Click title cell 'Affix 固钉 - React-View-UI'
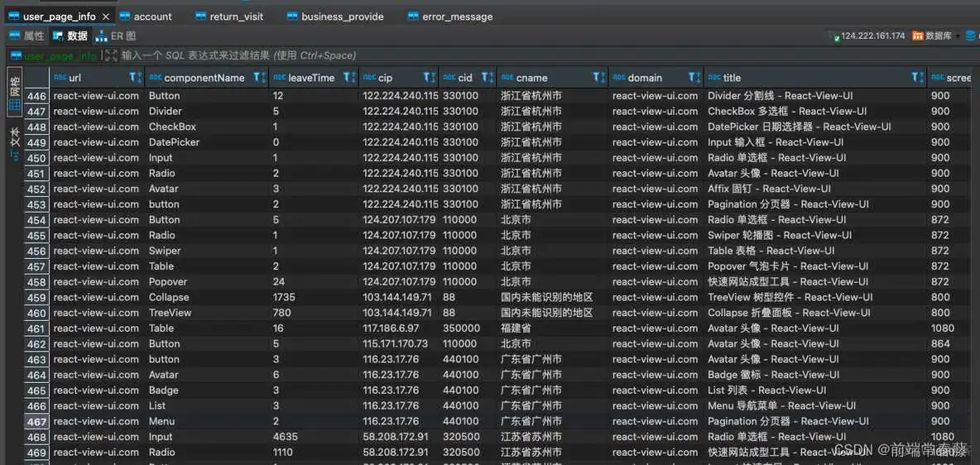 tap(815, 189)
